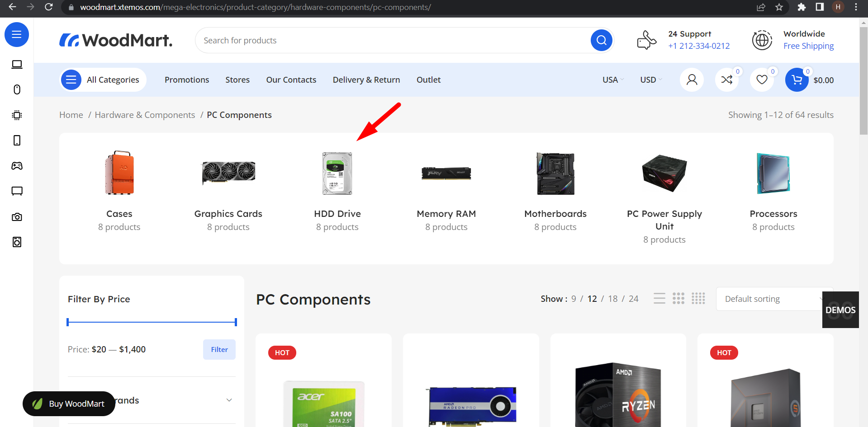This screenshot has width=868, height=427.
Task: Open the AMD Ryzen product image
Action: point(618,394)
